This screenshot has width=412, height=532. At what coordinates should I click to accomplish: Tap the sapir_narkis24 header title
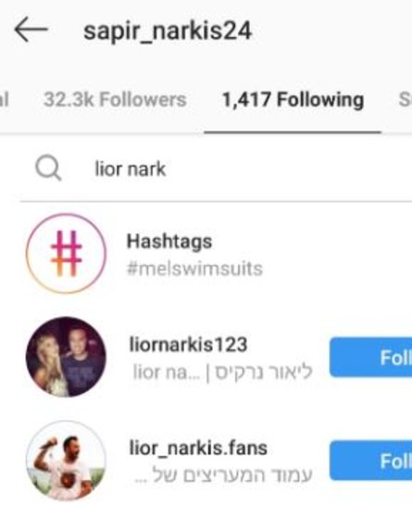coord(168,31)
